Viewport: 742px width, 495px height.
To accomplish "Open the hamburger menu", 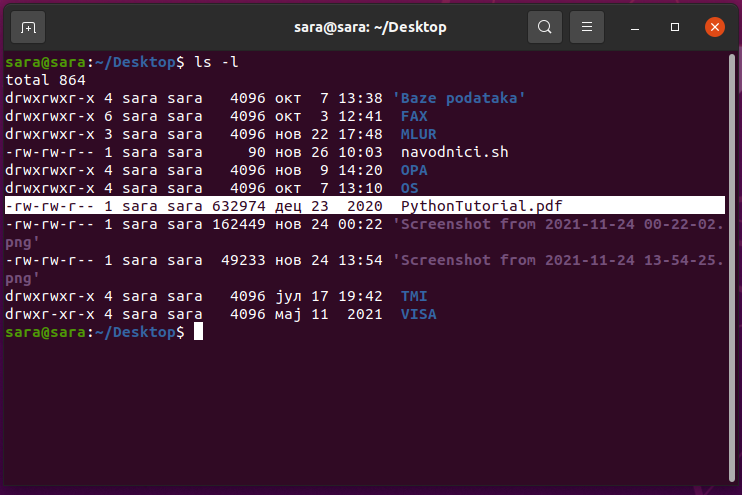I will point(587,27).
